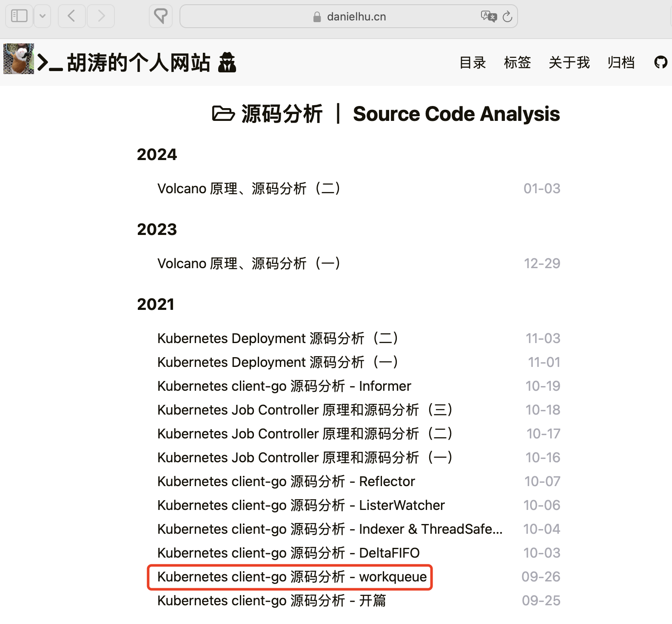Click the date 01-03
Viewport: 672px width, 624px height.
point(542,188)
